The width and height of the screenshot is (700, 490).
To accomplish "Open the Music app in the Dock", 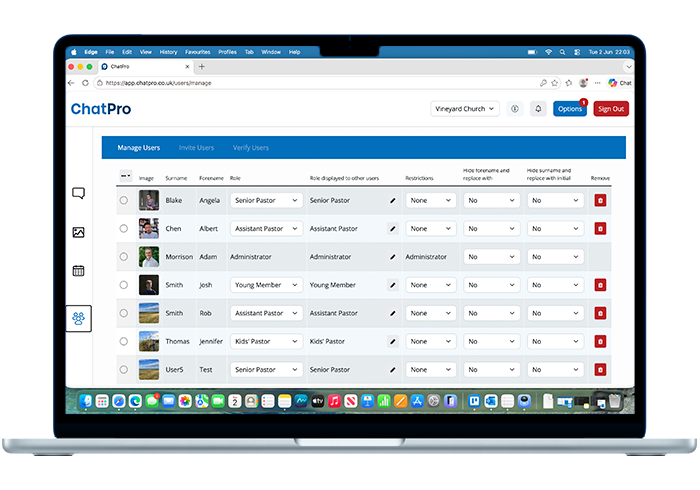I will coord(334,401).
